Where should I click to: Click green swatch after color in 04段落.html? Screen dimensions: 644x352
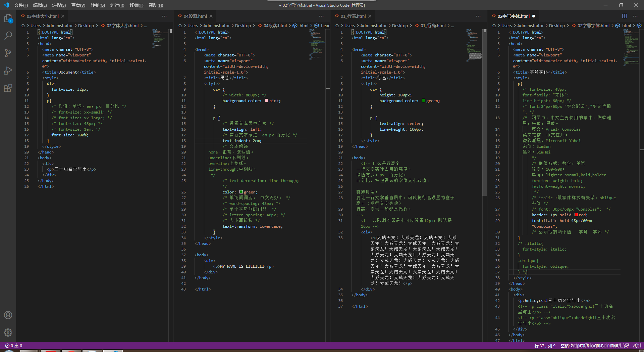(241, 192)
